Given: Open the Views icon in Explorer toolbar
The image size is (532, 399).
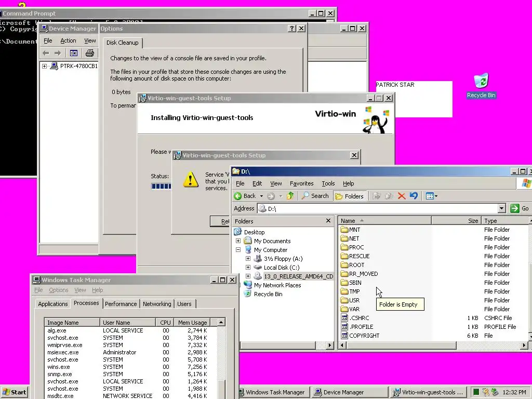Looking at the screenshot, I should tap(430, 196).
